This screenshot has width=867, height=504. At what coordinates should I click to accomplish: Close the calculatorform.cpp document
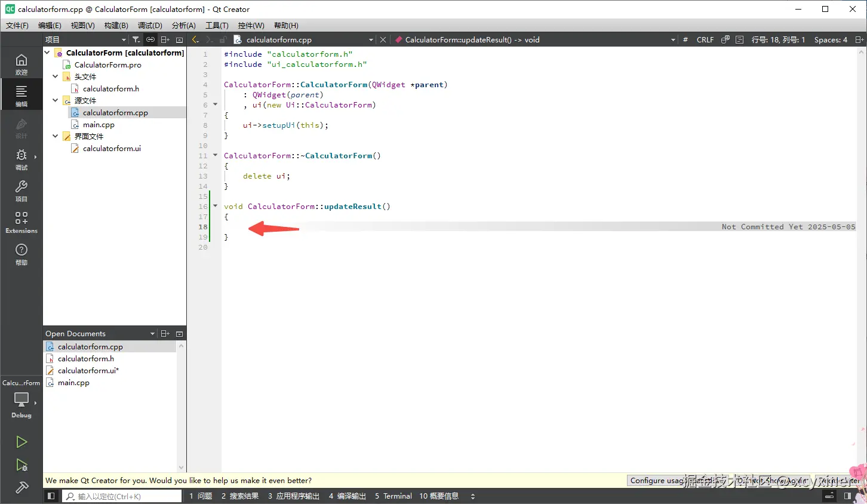click(x=383, y=39)
